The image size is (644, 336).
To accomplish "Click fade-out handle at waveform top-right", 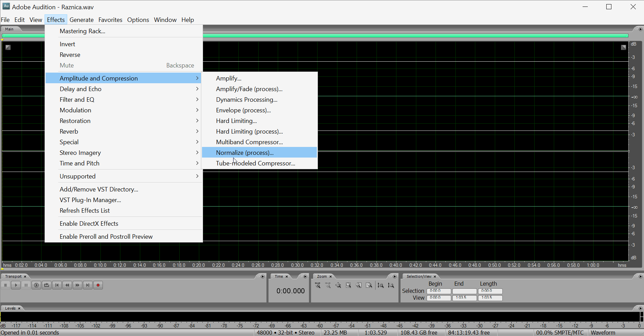I will click(623, 47).
